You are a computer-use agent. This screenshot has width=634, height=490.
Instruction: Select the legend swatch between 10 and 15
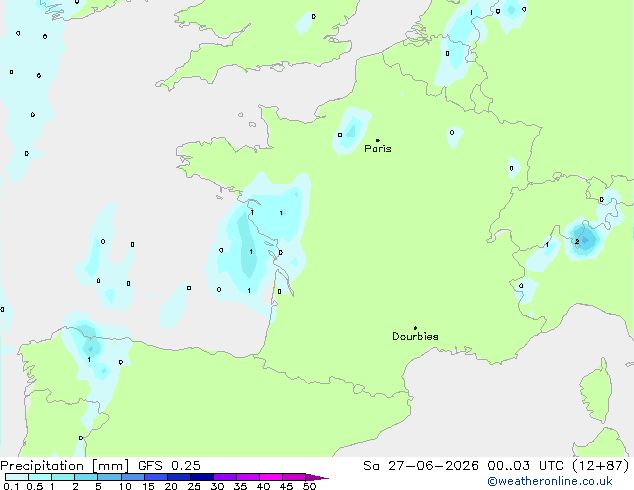[x=133, y=477]
